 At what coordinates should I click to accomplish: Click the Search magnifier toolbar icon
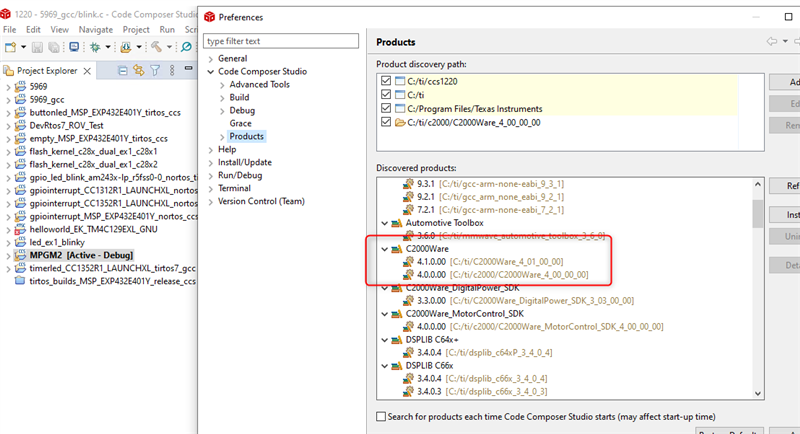186,47
